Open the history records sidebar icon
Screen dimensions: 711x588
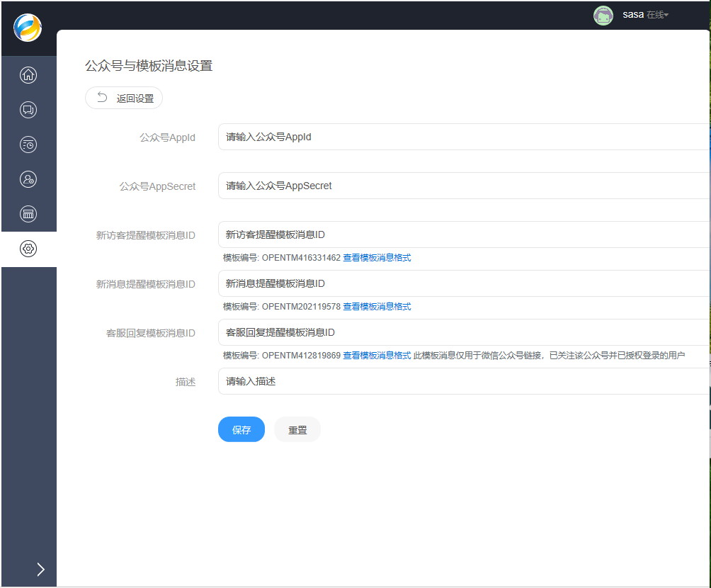click(x=28, y=145)
